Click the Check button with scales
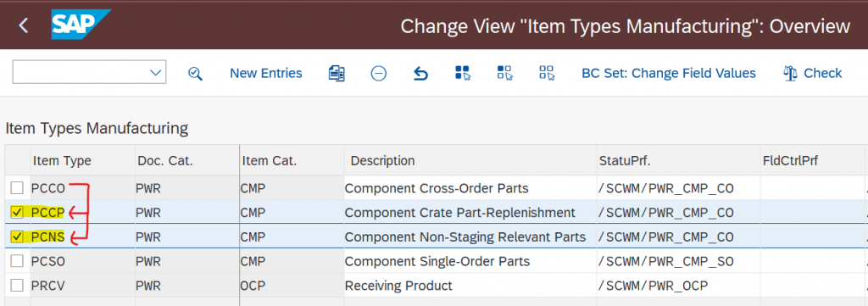 pos(813,73)
